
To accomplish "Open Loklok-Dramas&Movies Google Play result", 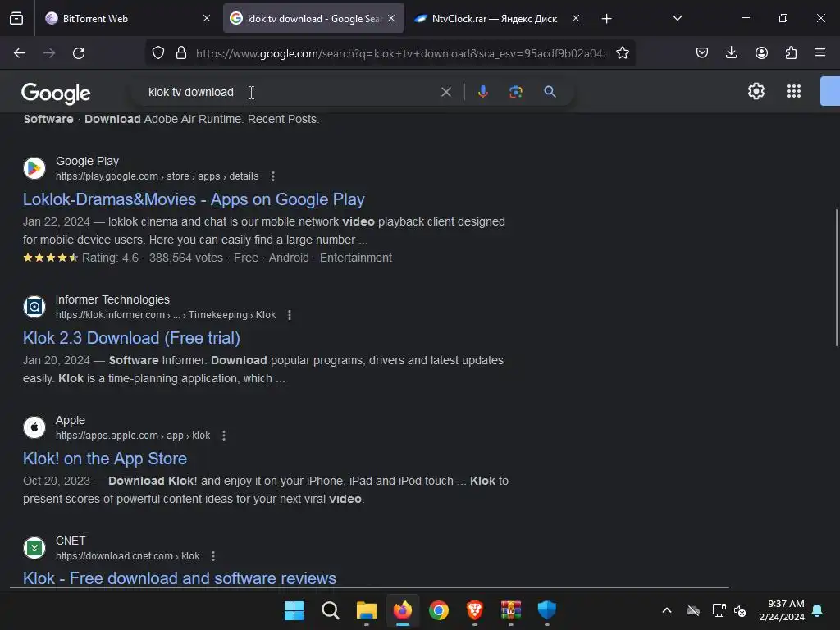I will (194, 199).
